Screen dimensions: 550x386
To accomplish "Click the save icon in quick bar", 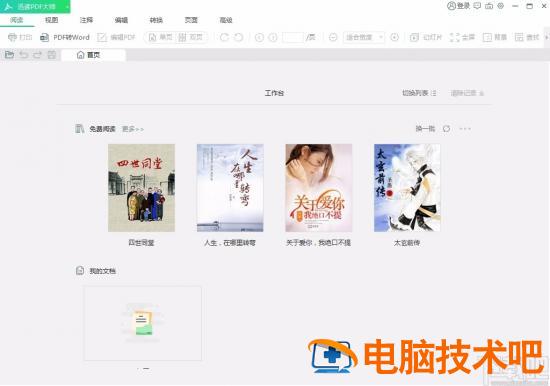I will click(x=52, y=55).
